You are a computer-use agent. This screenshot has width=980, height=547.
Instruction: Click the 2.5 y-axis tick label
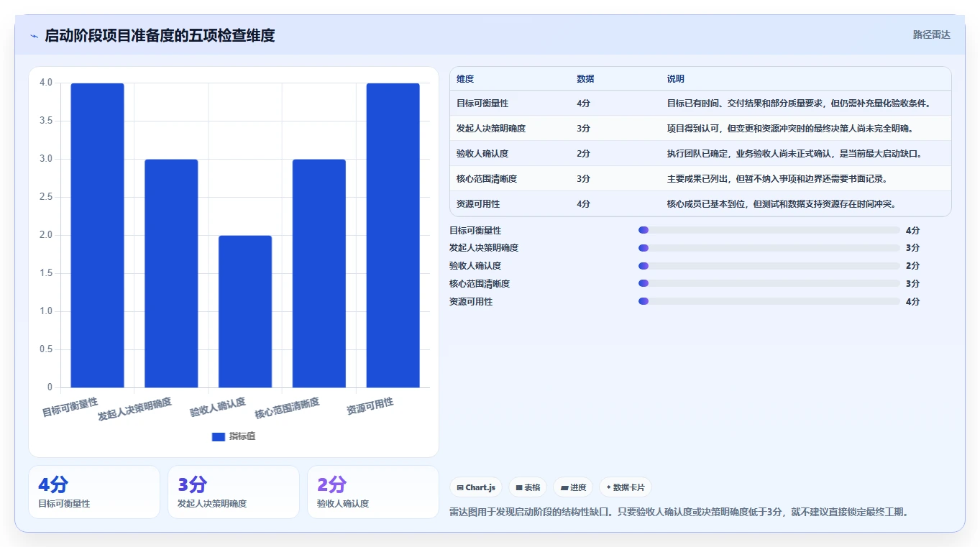[46, 197]
